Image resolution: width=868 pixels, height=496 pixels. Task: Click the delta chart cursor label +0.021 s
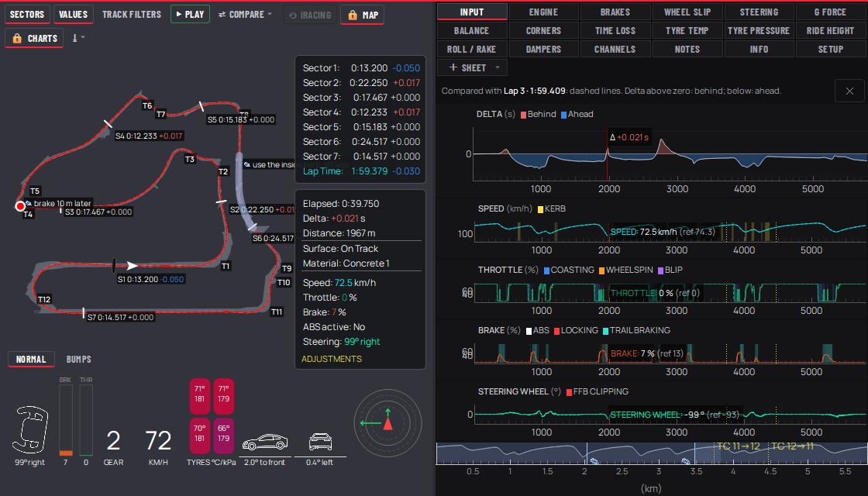(629, 137)
